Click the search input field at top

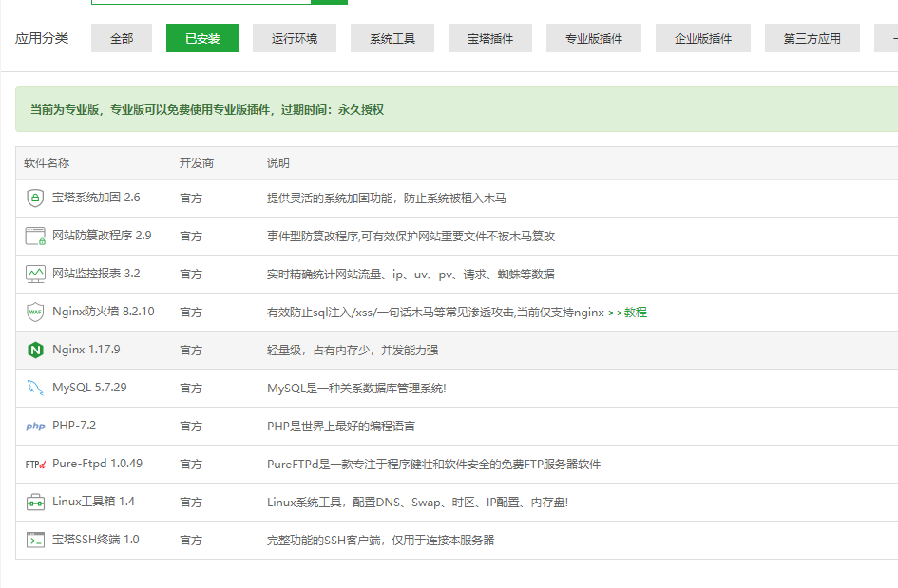click(201, 2)
